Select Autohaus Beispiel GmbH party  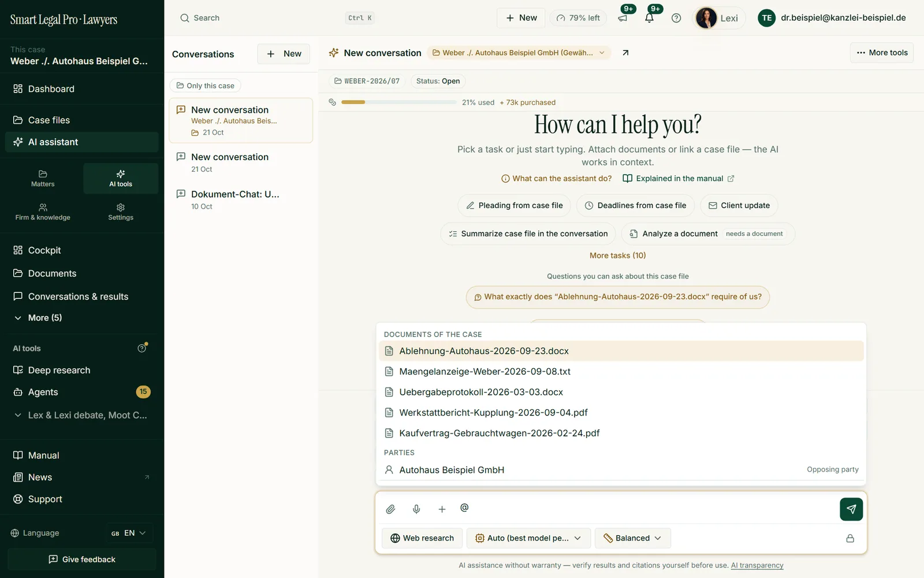click(621, 470)
